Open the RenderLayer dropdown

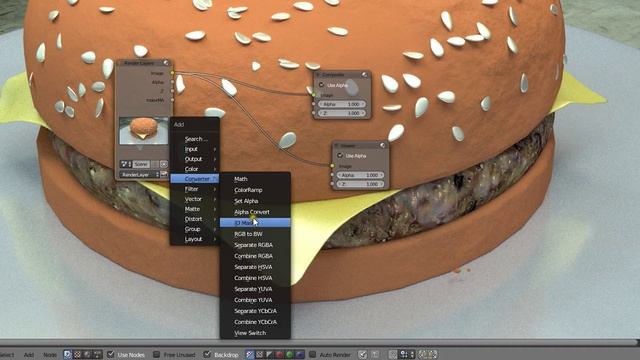tap(139, 174)
